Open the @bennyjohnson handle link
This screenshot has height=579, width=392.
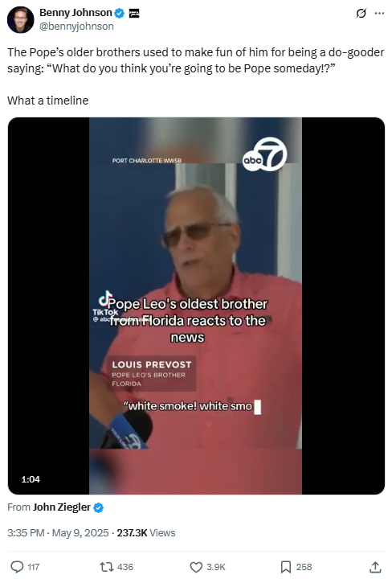click(x=76, y=27)
